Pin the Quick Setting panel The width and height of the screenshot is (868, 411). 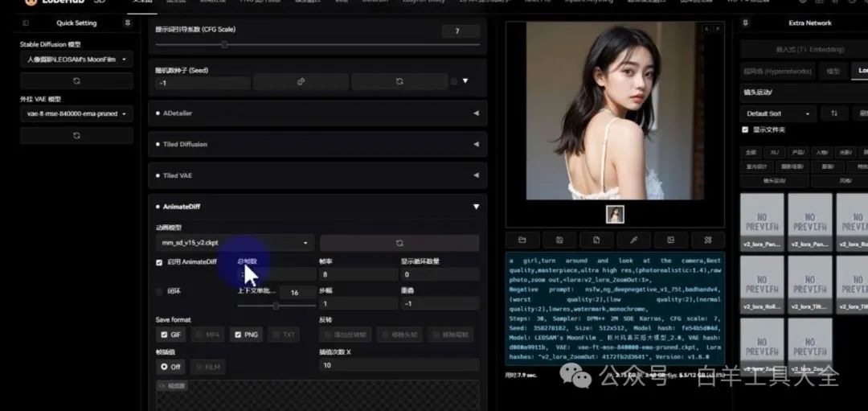pyautogui.click(x=128, y=23)
